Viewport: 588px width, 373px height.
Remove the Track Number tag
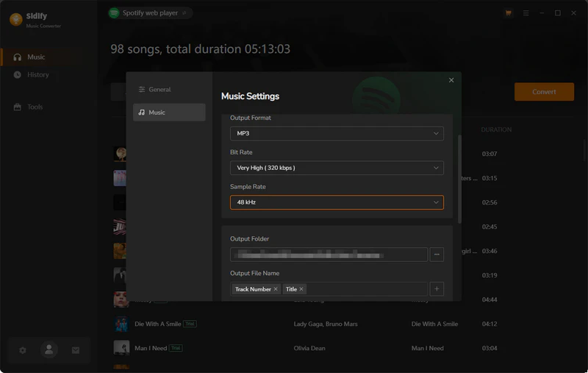[x=276, y=289]
